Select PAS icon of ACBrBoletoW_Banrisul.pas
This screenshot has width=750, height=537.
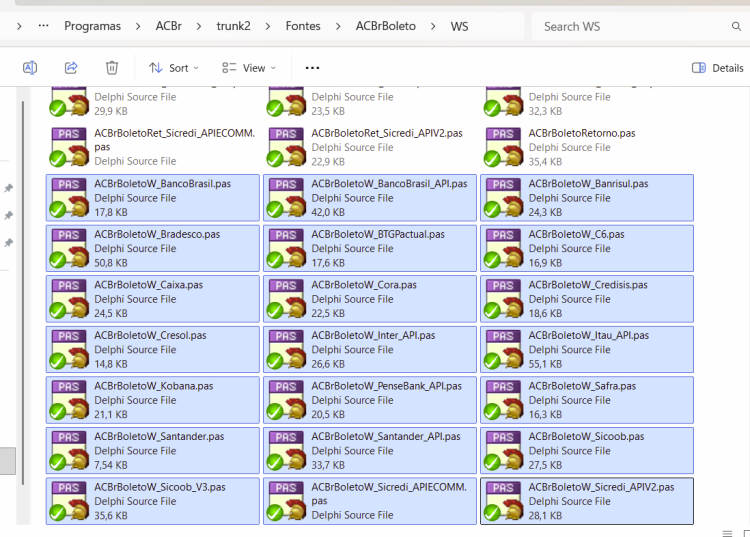point(504,198)
